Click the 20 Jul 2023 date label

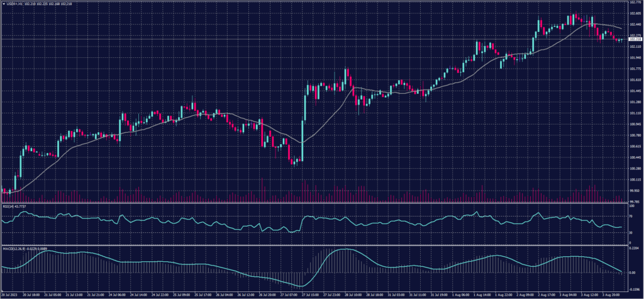[11, 294]
